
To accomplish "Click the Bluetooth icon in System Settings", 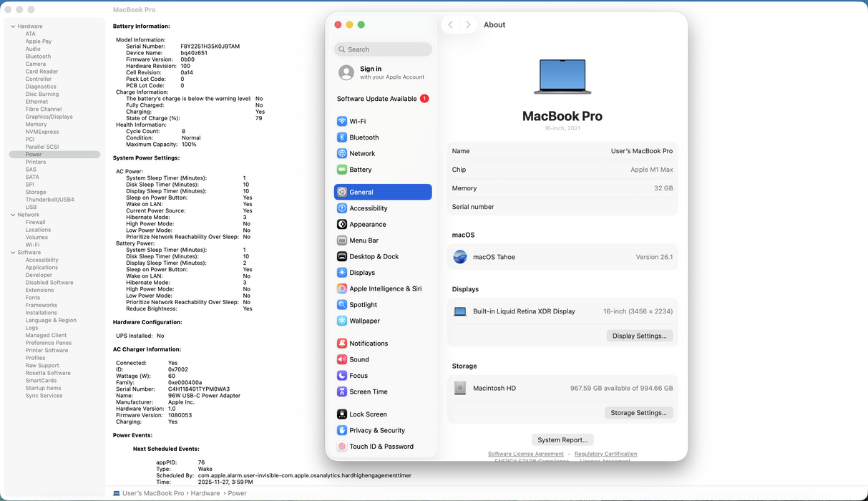I will coord(342,137).
